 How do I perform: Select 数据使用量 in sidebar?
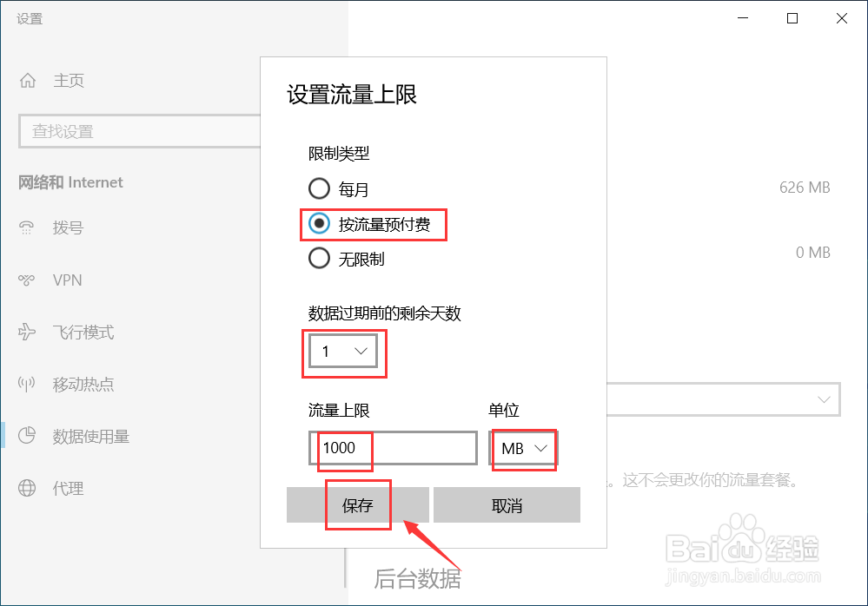click(91, 436)
